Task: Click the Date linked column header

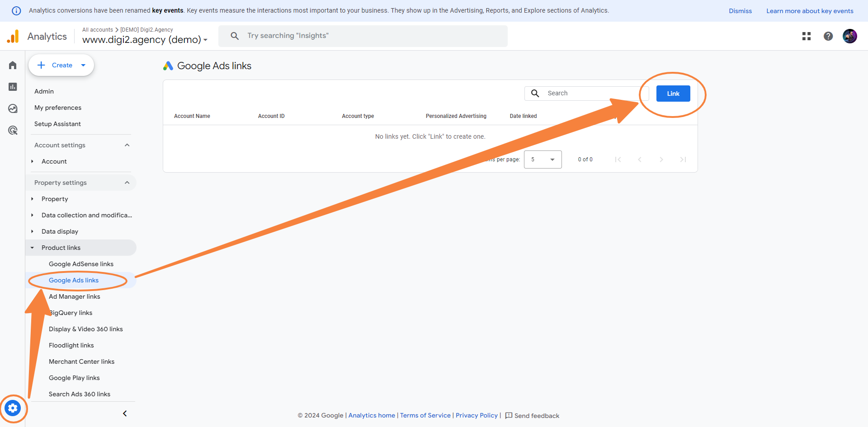Action: (x=524, y=116)
